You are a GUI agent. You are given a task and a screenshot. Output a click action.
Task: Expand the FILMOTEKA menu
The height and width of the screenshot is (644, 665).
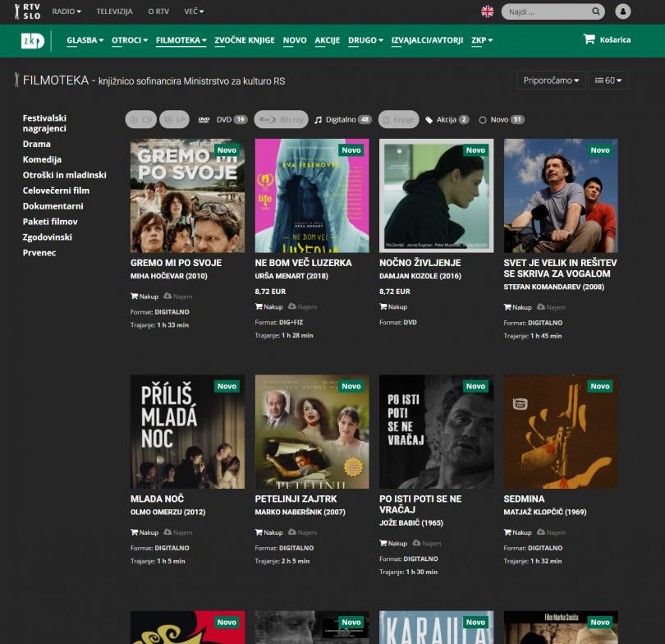(x=181, y=40)
